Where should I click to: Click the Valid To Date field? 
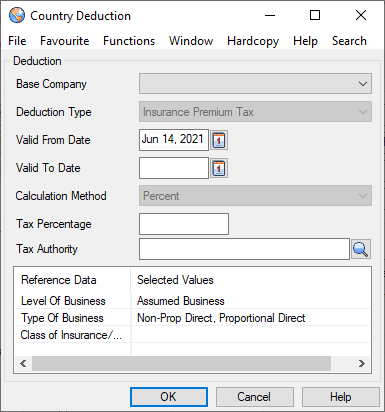(x=174, y=168)
